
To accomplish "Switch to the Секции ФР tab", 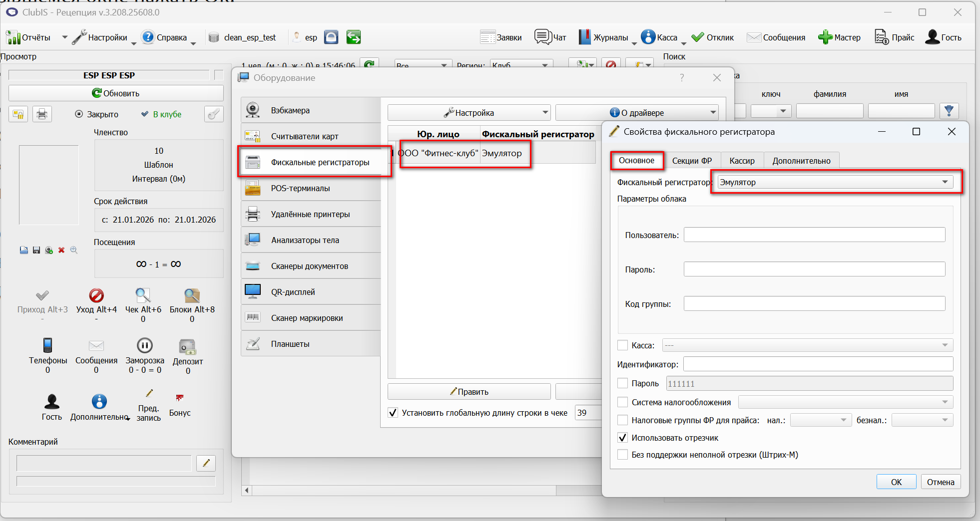I will [692, 161].
